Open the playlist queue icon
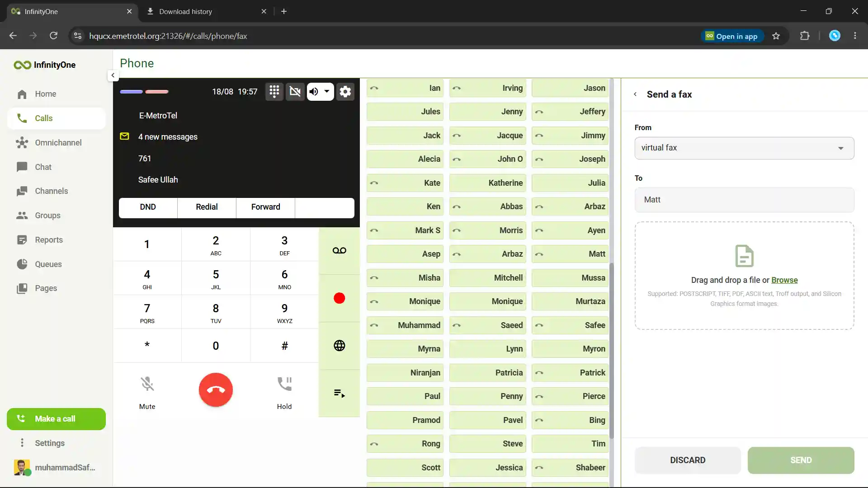This screenshot has height=488, width=868. [x=340, y=393]
